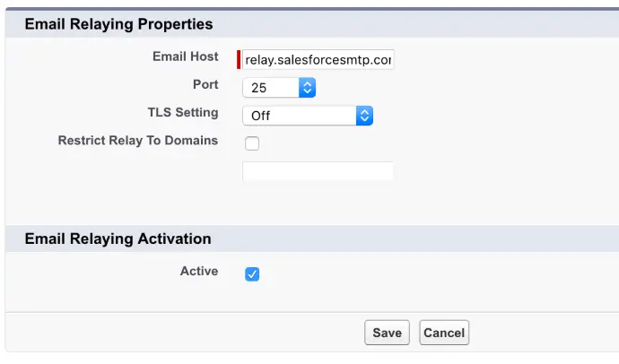
Task: Click the blue arrows on the Port selector
Action: (307, 88)
